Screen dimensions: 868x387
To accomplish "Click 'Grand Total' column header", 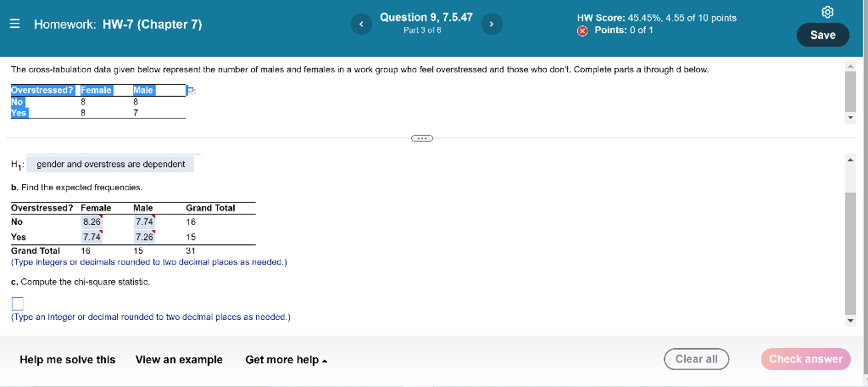I will coord(210,208).
